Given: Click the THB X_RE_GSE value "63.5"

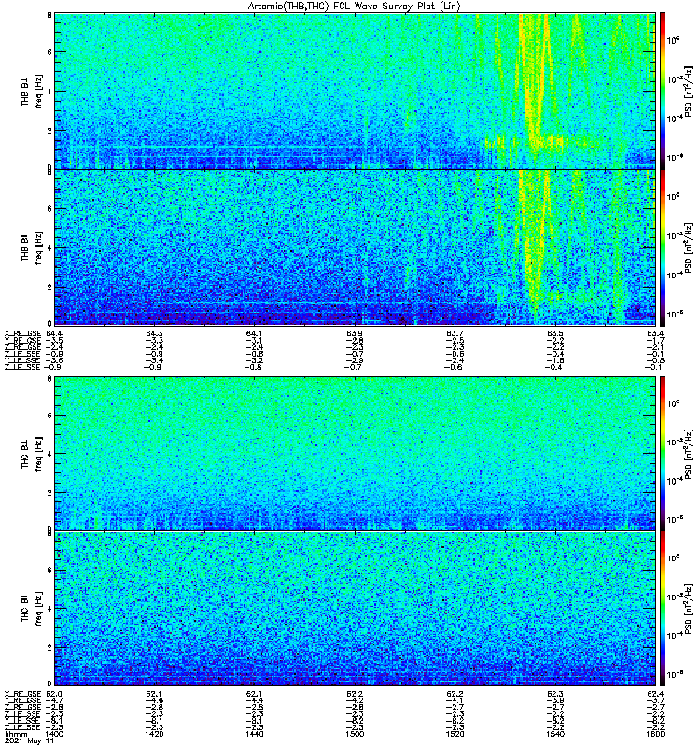Looking at the screenshot, I should pyautogui.click(x=555, y=333).
